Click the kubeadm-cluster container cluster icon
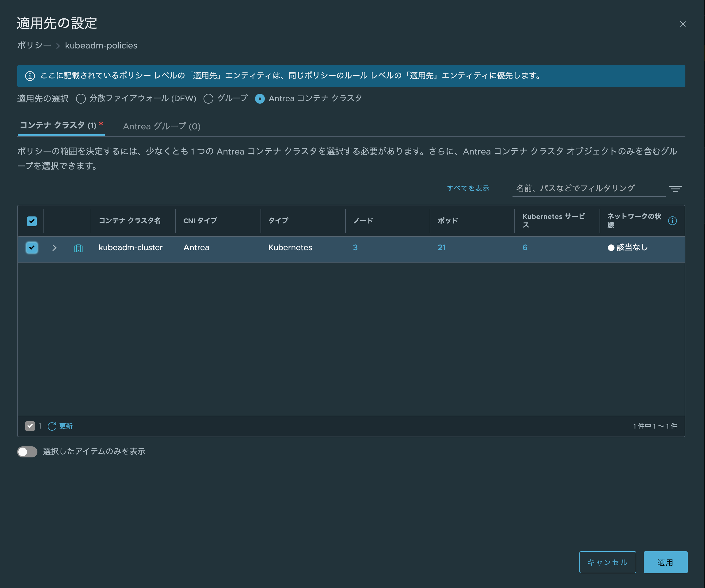This screenshot has width=705, height=588. coord(78,248)
